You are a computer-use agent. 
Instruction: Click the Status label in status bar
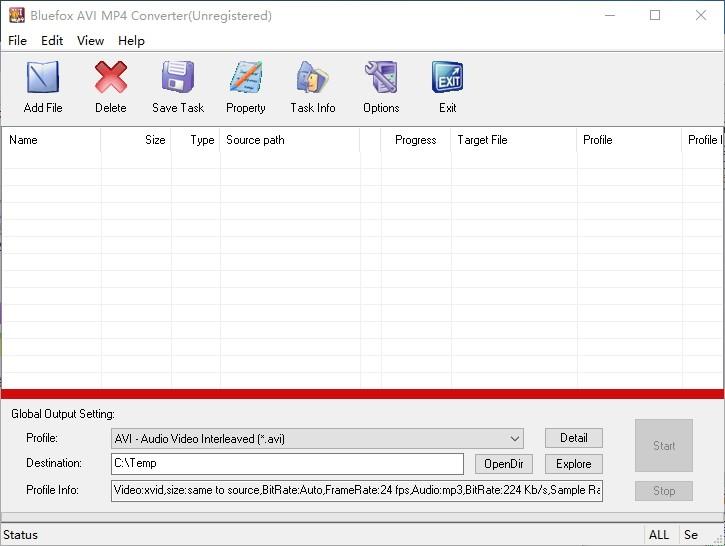(20, 535)
